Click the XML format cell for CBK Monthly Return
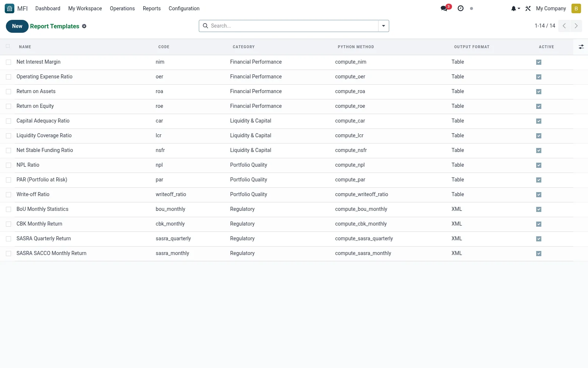The height and width of the screenshot is (368, 588). [457, 224]
